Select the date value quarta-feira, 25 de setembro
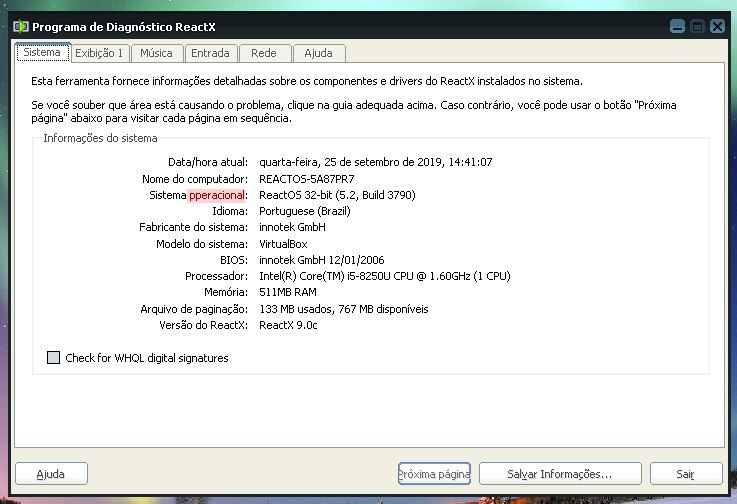 [x=375, y=162]
